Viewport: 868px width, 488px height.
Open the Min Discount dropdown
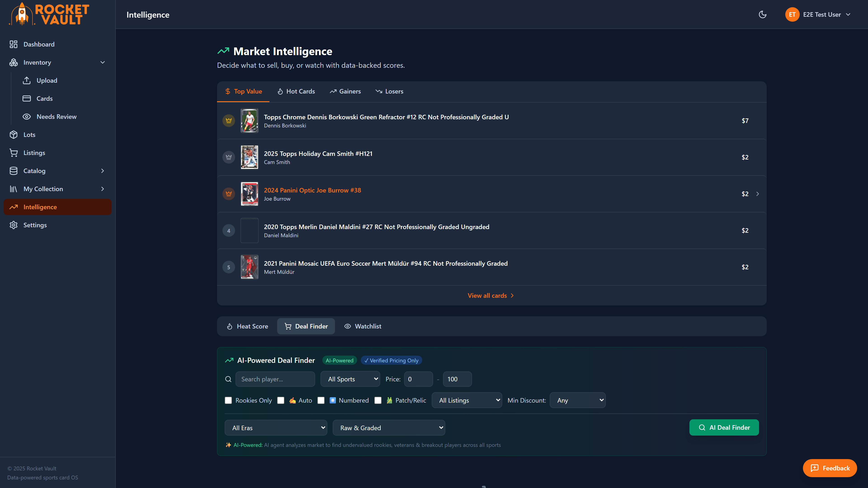tap(577, 400)
